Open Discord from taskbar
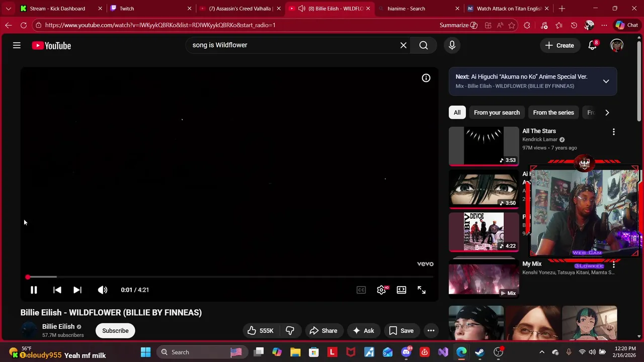This screenshot has height=362, width=644. click(x=406, y=352)
